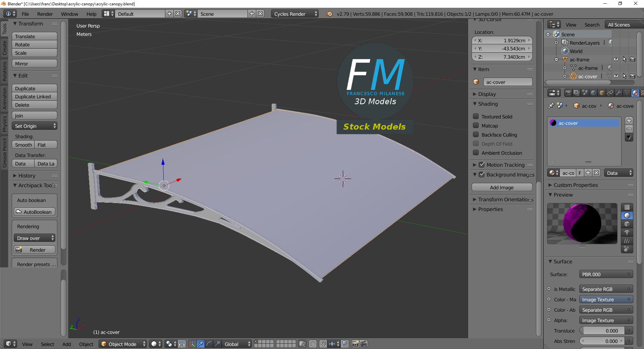Click the OpenGL render camera icon
The height and width of the screenshot is (349, 644).
point(355,344)
